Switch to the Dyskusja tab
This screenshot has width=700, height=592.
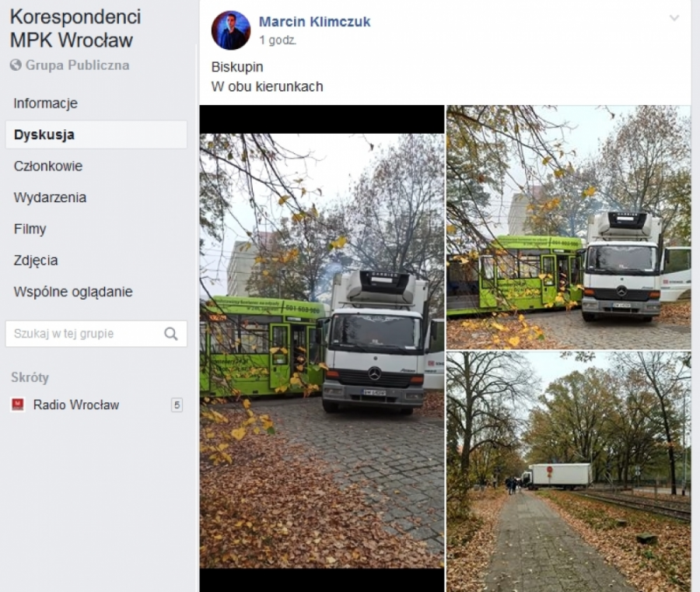96,135
